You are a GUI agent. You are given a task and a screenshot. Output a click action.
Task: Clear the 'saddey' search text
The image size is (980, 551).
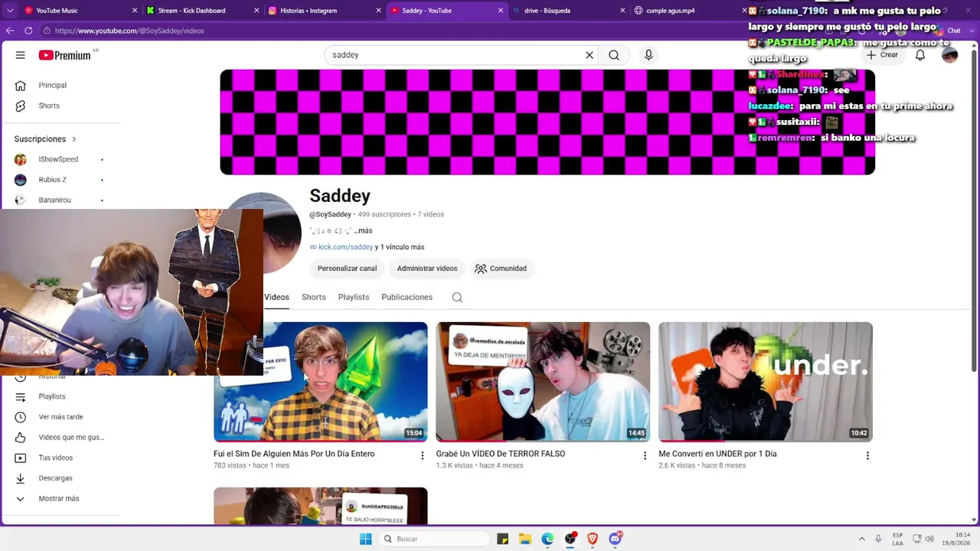(590, 55)
